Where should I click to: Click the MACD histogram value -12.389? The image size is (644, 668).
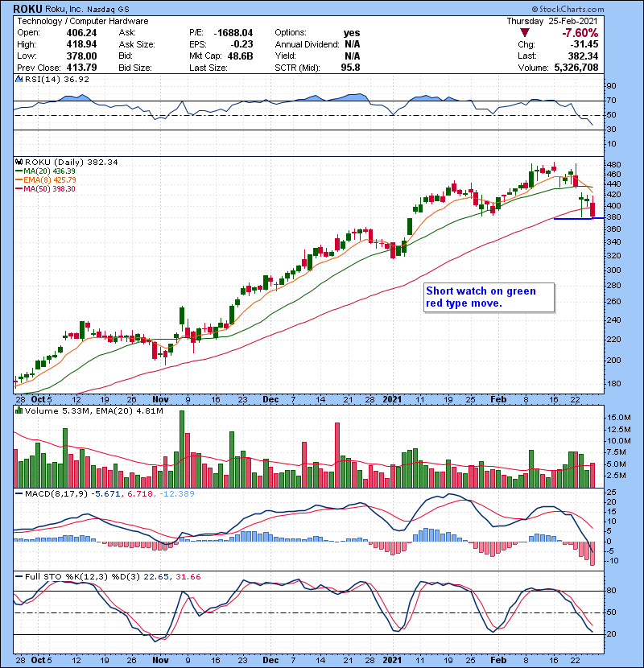(177, 494)
